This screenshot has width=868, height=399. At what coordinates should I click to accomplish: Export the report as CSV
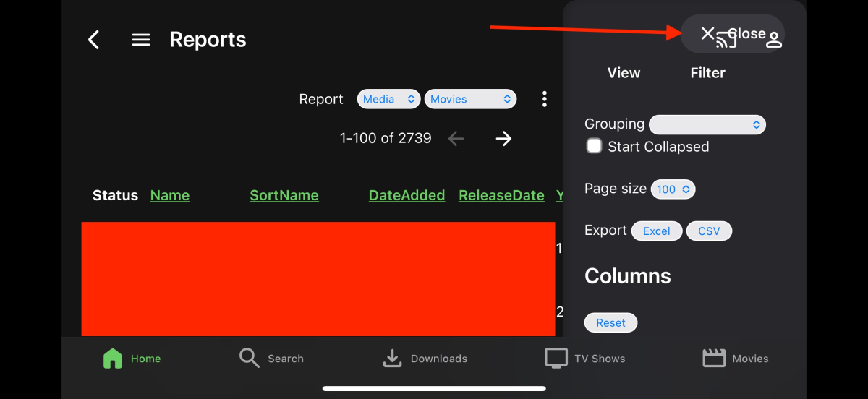709,231
